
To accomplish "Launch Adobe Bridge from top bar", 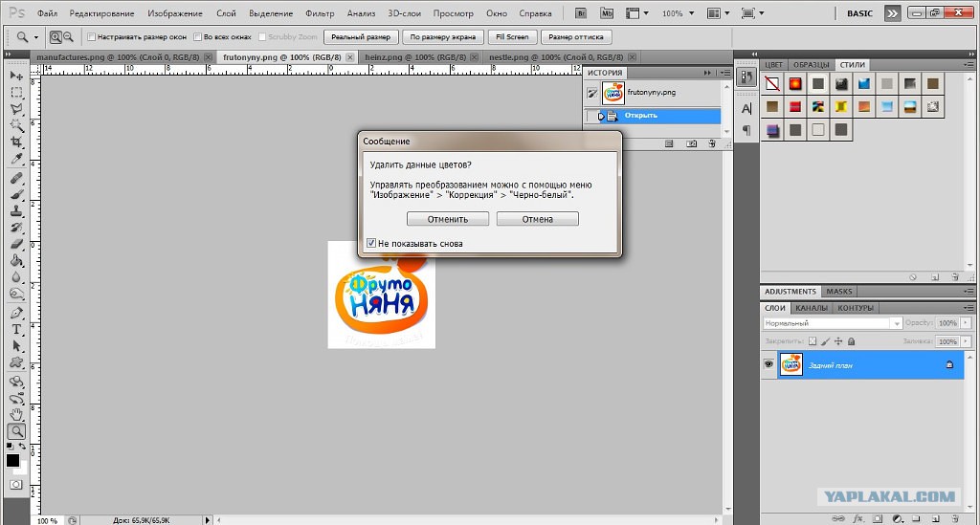I will (x=581, y=13).
